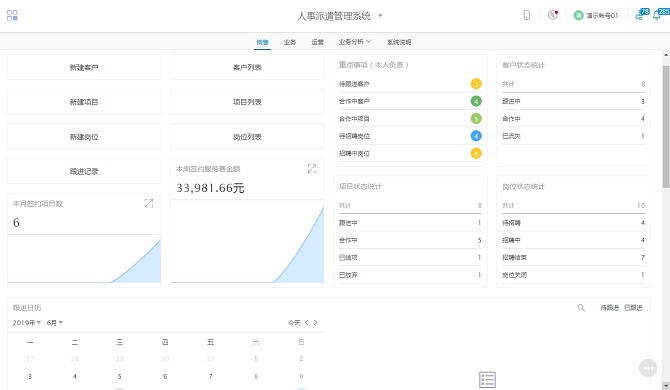Screen dimensions: 670x390
Task: Click the 待跟进客户 row label
Action: [x=354, y=84]
